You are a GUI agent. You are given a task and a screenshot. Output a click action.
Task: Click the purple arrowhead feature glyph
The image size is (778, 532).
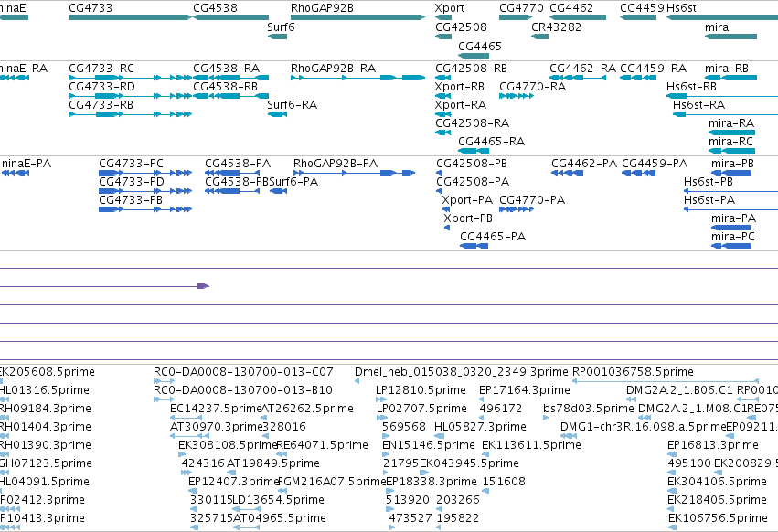[204, 286]
